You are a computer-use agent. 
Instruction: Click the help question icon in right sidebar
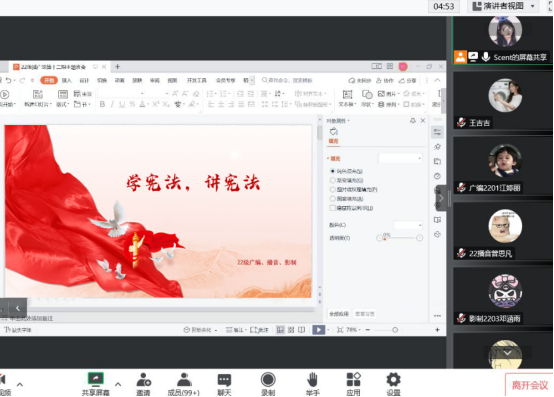point(437,176)
